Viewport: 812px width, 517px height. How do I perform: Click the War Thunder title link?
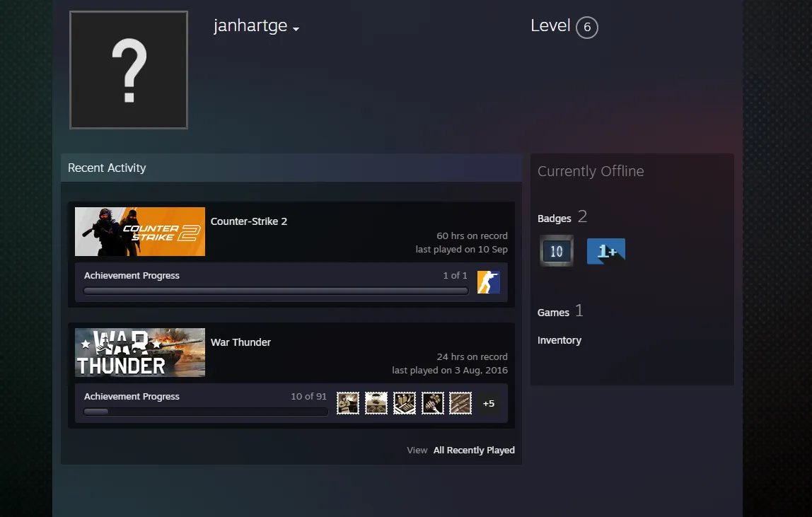pos(240,342)
